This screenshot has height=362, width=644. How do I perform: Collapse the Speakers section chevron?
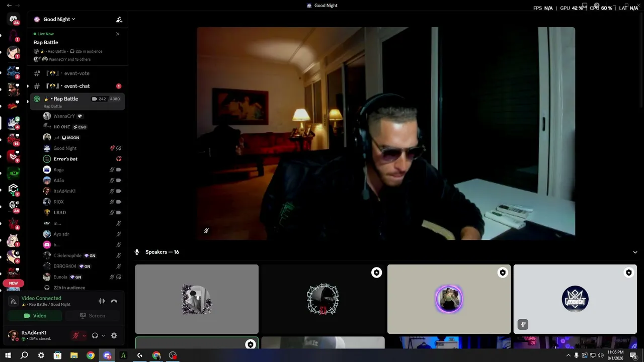pos(635,252)
